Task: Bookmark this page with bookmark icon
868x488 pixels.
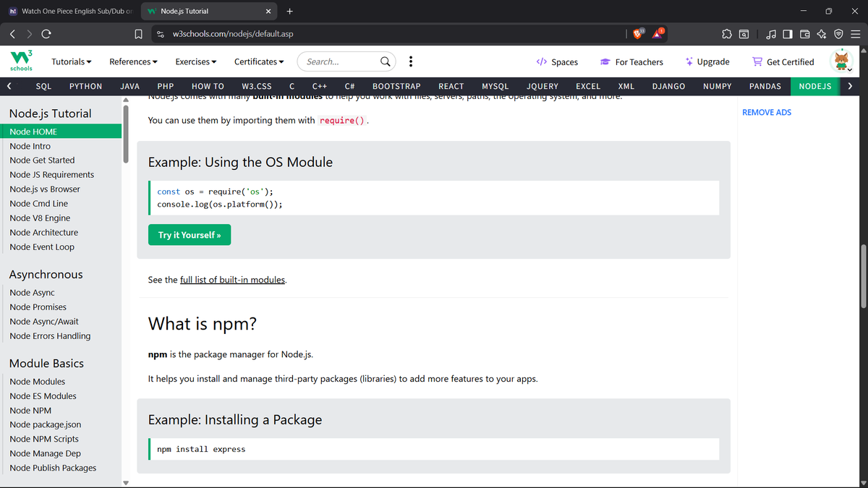Action: tap(138, 34)
